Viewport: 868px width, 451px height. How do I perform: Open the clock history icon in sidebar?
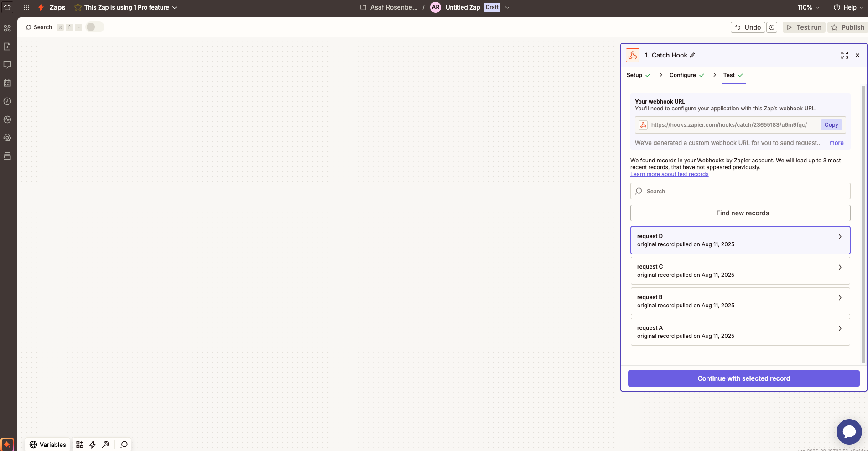[x=7, y=101]
